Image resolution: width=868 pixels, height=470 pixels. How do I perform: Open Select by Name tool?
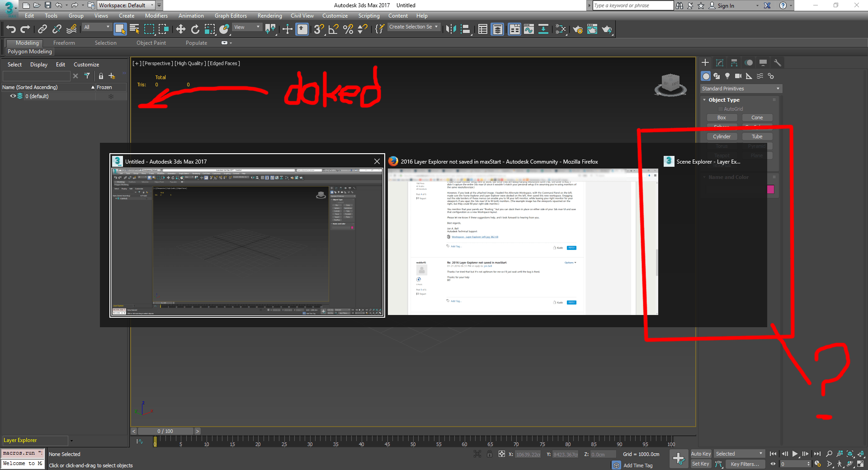(134, 29)
